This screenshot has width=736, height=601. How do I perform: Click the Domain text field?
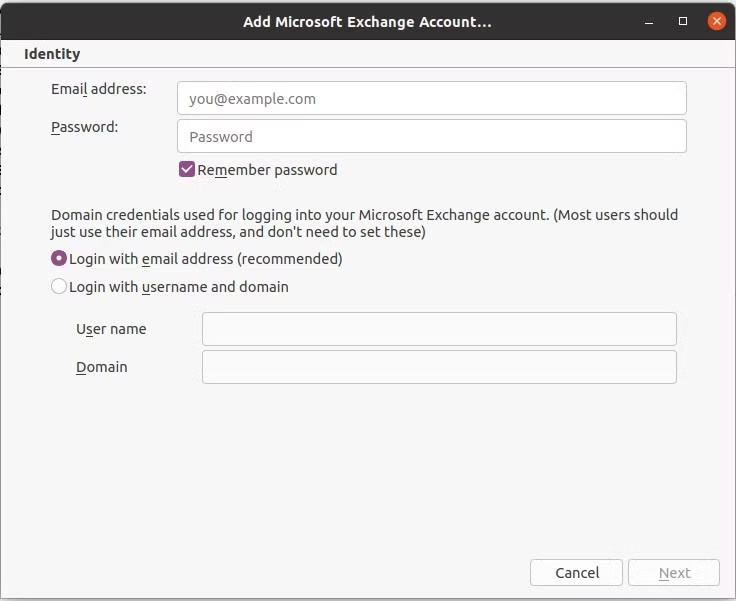(x=439, y=367)
